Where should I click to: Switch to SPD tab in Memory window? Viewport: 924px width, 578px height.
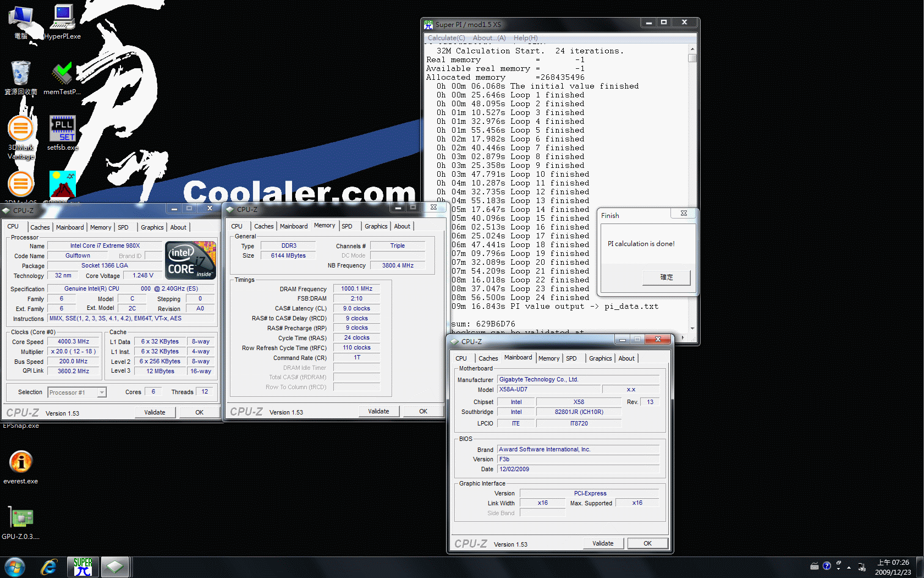tap(346, 226)
